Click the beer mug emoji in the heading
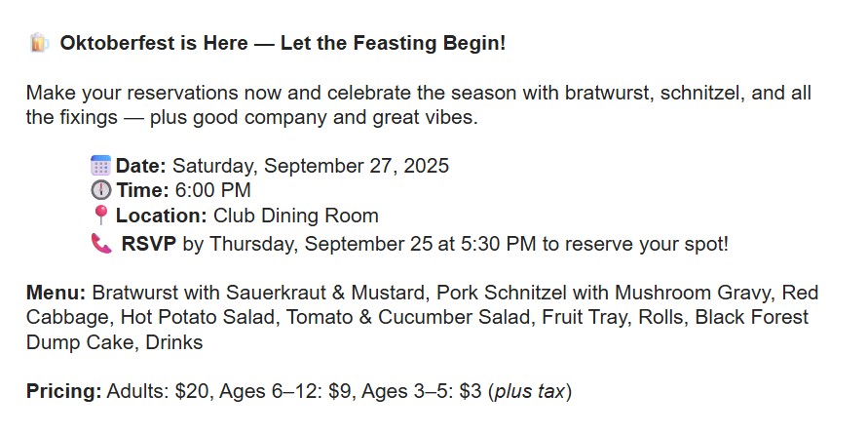Screen dimensions: 868x434 39,43
